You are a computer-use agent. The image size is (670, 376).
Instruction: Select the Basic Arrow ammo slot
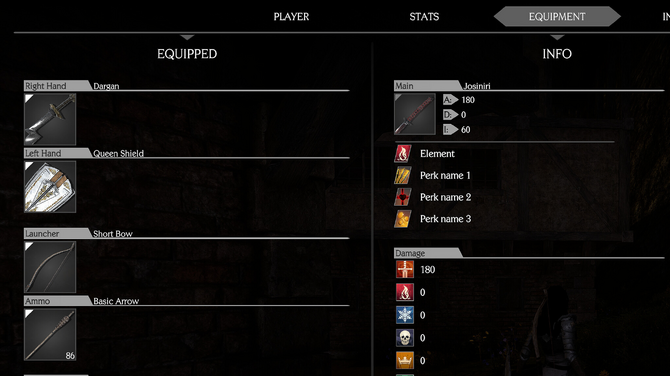tap(50, 335)
